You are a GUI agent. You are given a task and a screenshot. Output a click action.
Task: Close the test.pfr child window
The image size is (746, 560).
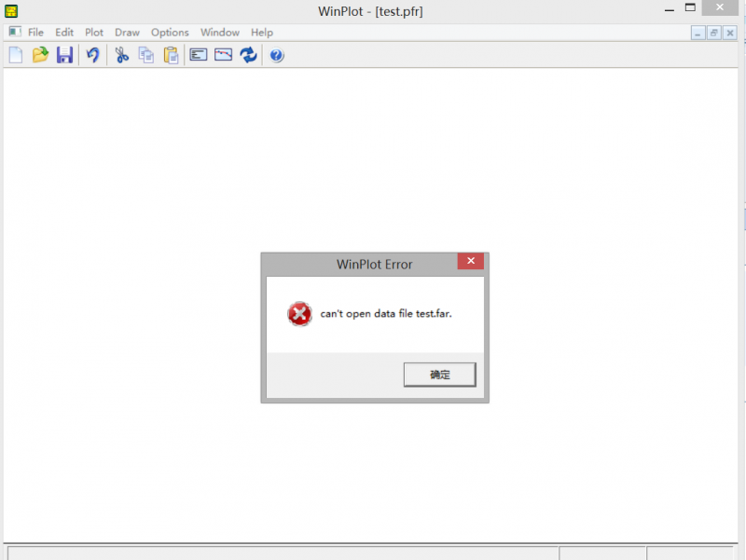click(730, 33)
